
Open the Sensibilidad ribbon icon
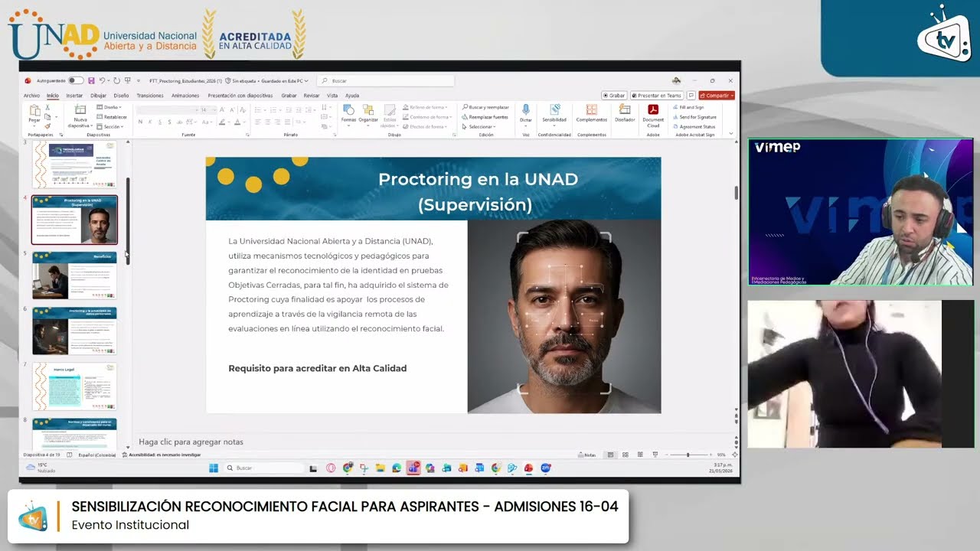pos(554,110)
